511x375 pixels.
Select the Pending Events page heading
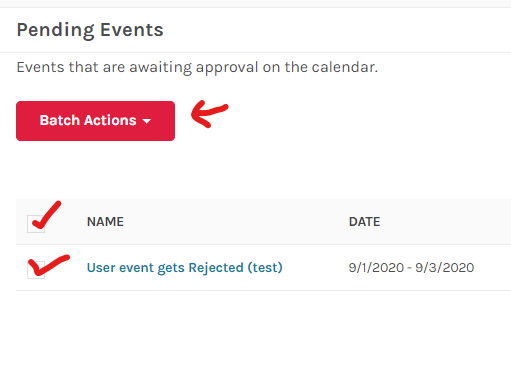coord(90,30)
